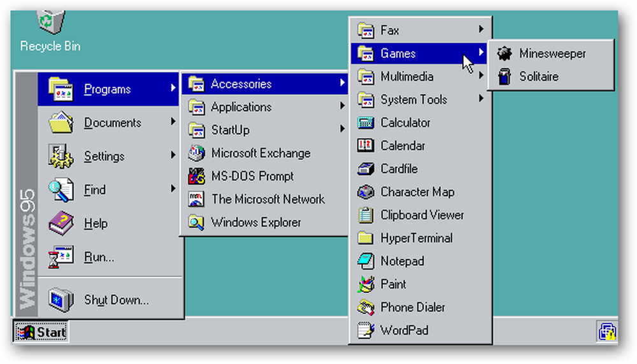Click the Help book icon
Viewport: 637px width, 364px height.
coord(61,223)
